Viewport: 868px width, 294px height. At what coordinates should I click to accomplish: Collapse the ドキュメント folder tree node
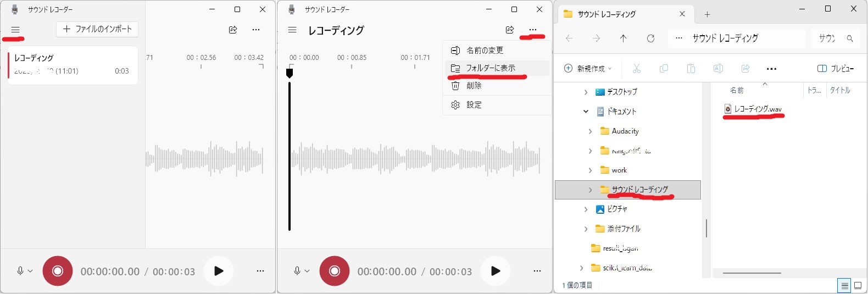586,112
